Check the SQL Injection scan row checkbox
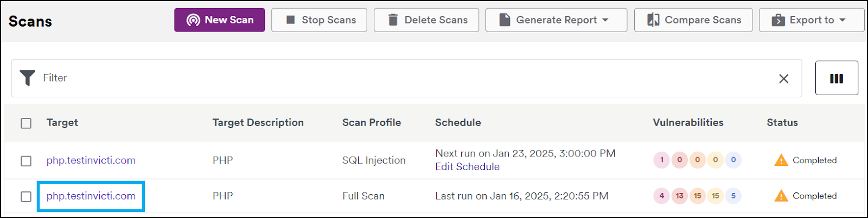868x218 pixels. [x=26, y=161]
